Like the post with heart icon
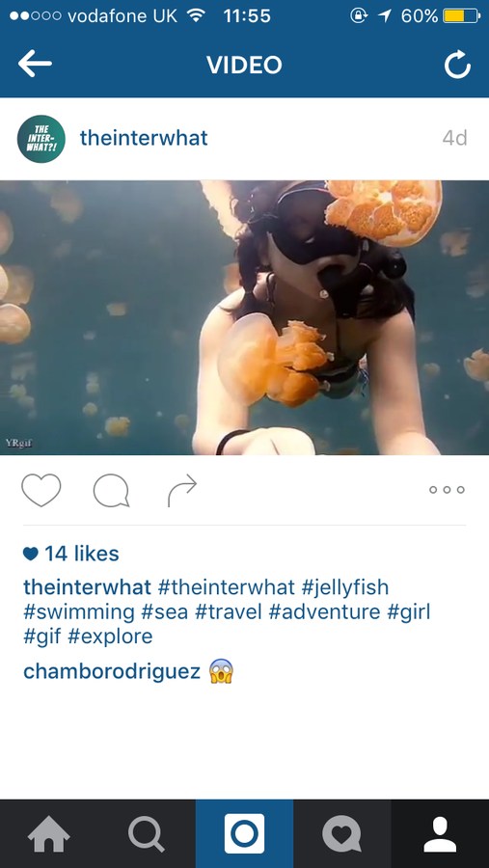This screenshot has width=489, height=868. pyautogui.click(x=41, y=491)
